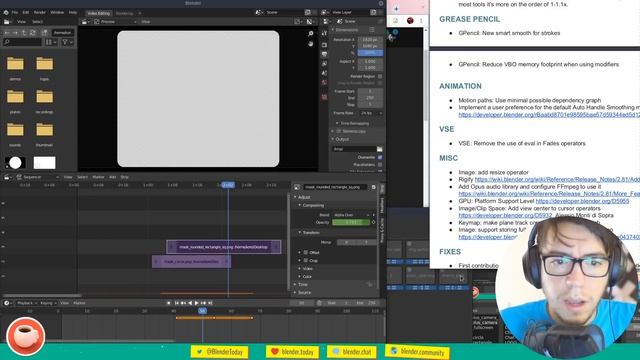
Task: Open the Tool properties tab icon
Action: coord(324,33)
